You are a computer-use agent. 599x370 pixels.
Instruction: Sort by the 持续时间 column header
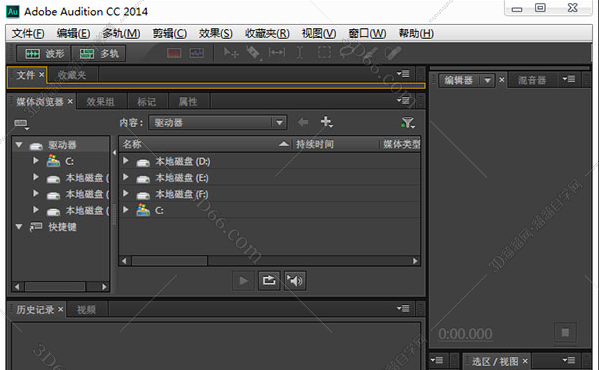coord(335,144)
